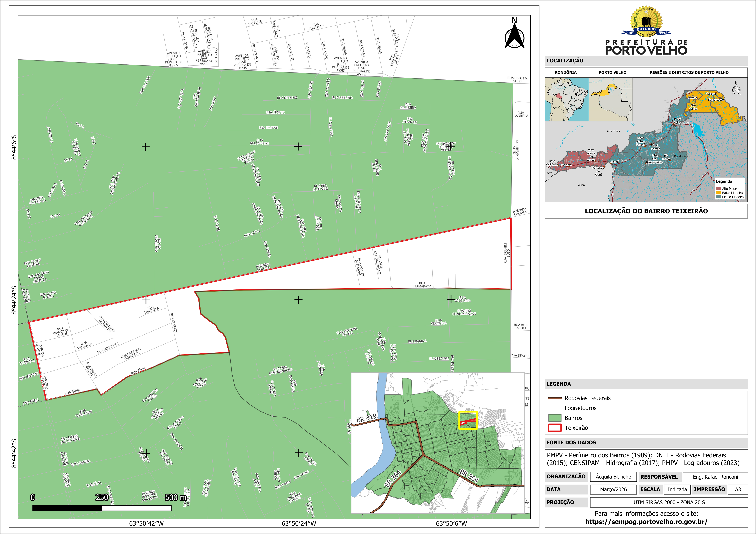Click the Avenida Calama street label
The height and width of the screenshot is (534, 756).
[x=263, y=266]
